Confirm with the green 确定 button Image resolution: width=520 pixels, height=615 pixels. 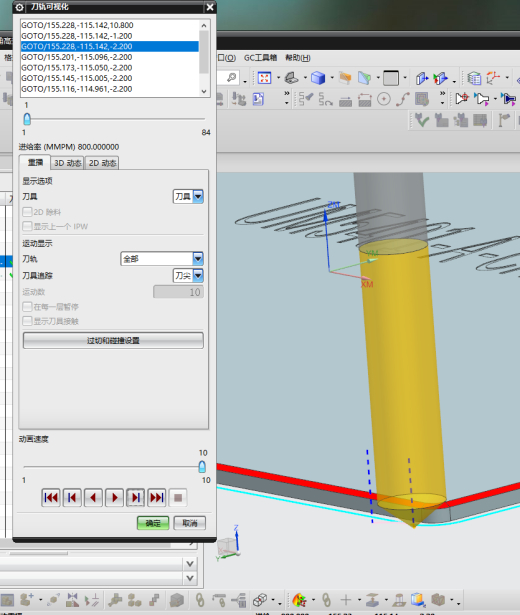153,523
